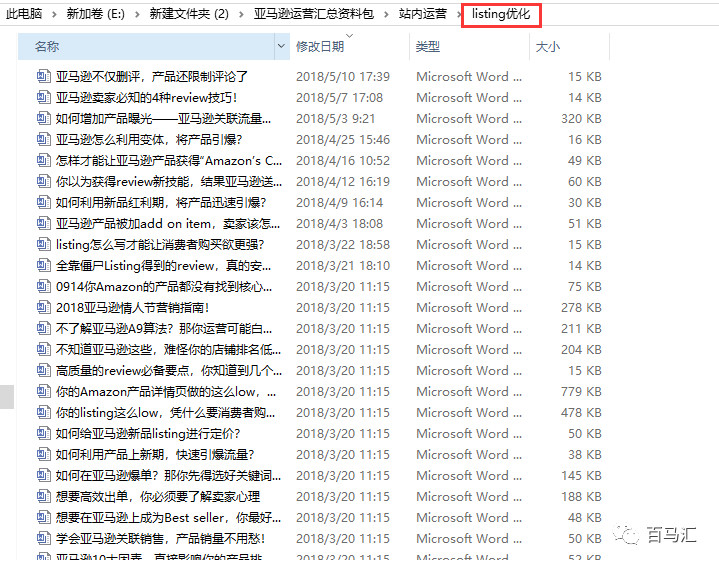Click the document icon for 如何给亚马逊新品listing进行定价
This screenshot has height=565, width=719.
(43, 433)
